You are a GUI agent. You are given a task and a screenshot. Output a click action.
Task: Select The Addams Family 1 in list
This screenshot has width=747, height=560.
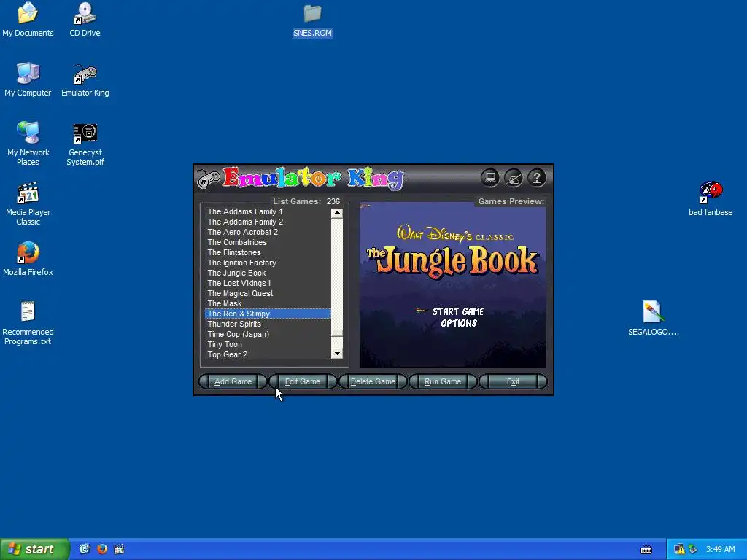[268, 211]
